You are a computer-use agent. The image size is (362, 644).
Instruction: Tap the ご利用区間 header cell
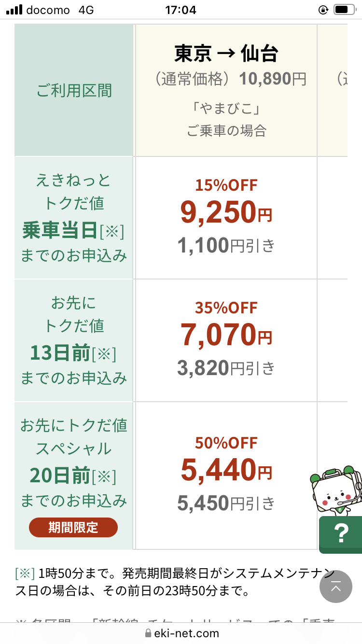coord(74,90)
